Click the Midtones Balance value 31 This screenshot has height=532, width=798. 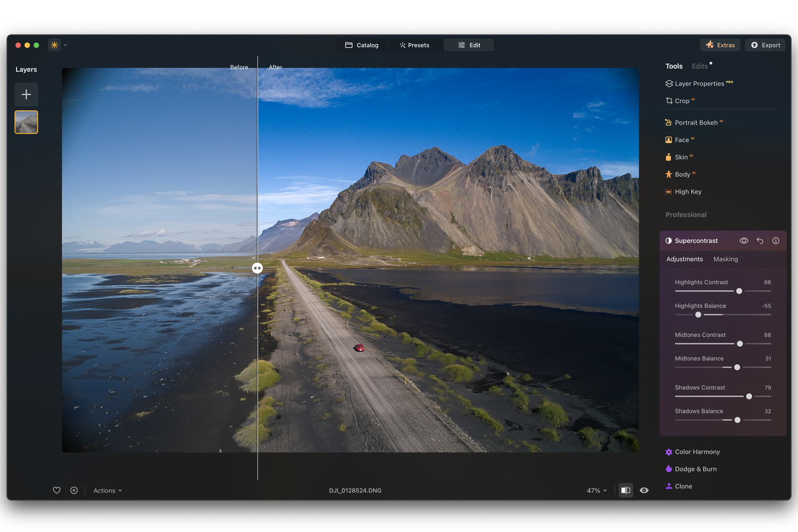768,359
